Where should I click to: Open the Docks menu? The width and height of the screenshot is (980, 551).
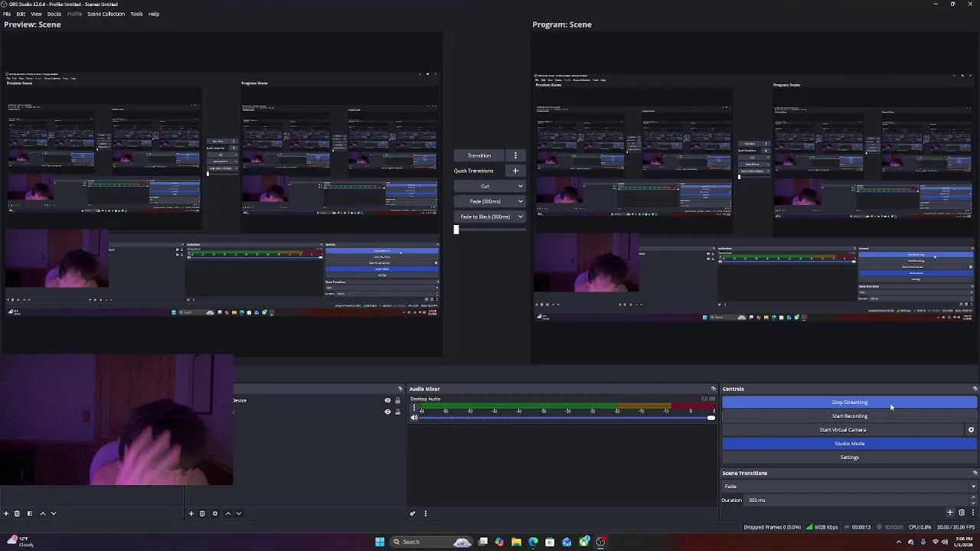coord(54,14)
